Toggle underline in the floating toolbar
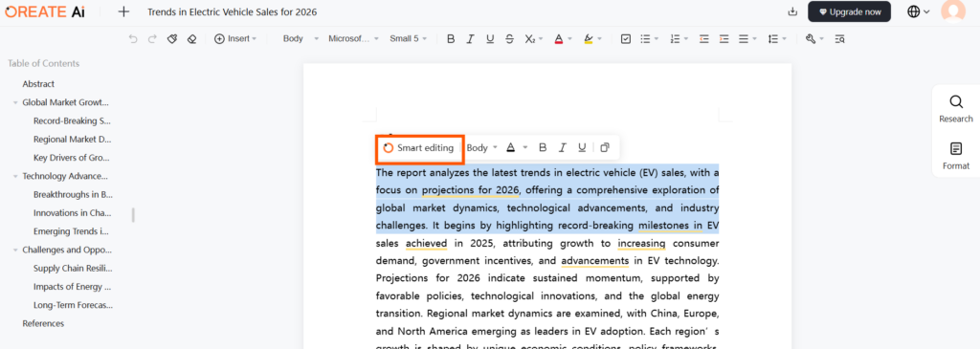The height and width of the screenshot is (349, 980). (582, 148)
